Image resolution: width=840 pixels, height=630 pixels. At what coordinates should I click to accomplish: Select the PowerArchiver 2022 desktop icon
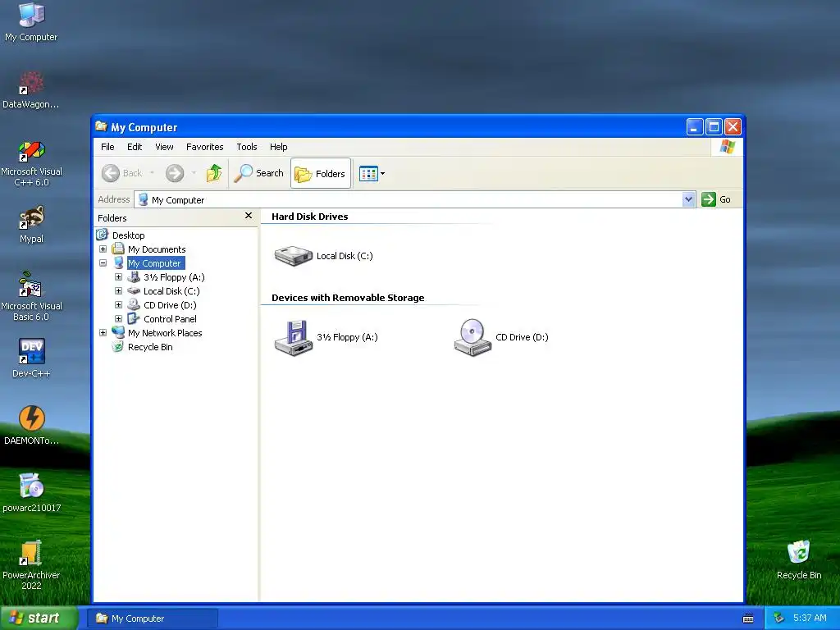(x=31, y=565)
